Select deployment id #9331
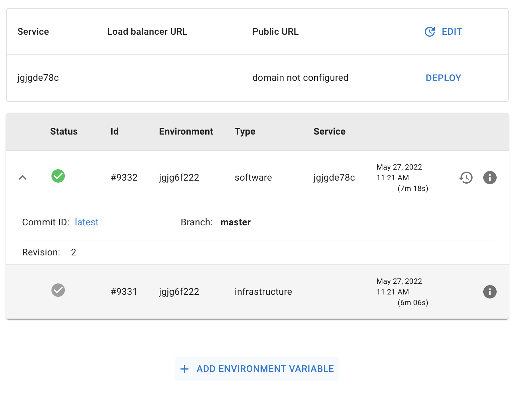The image size is (514, 420). [124, 292]
